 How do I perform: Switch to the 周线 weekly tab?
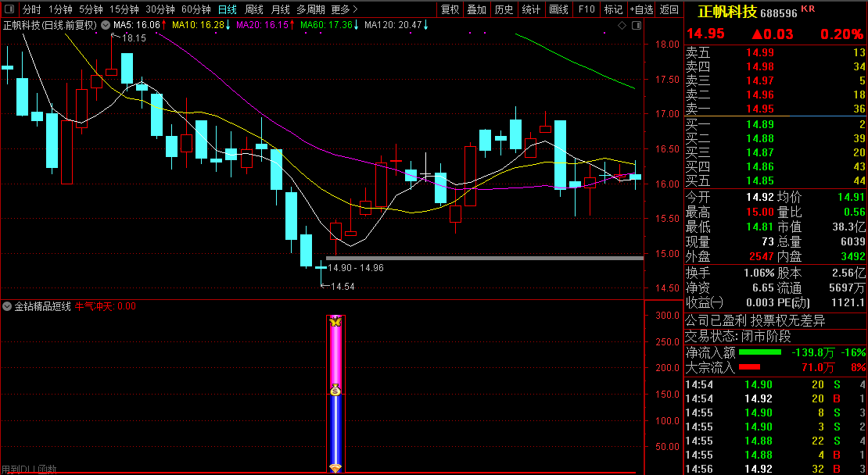tap(254, 9)
